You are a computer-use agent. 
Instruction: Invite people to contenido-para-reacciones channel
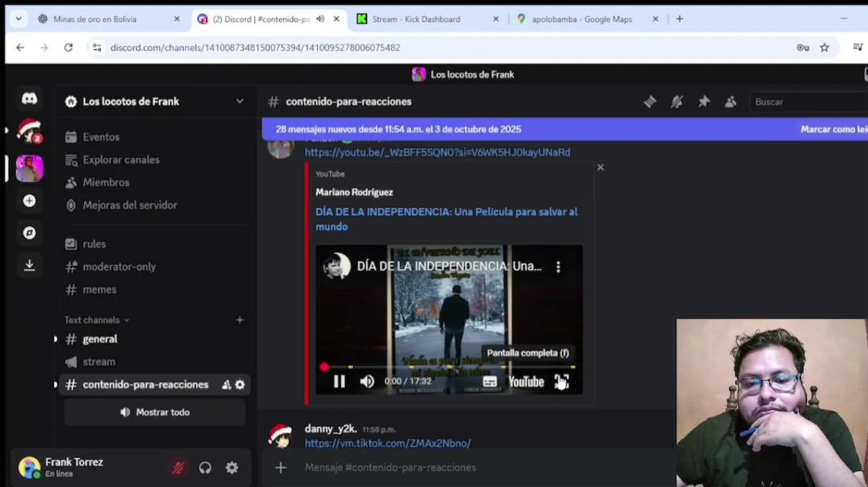click(226, 385)
